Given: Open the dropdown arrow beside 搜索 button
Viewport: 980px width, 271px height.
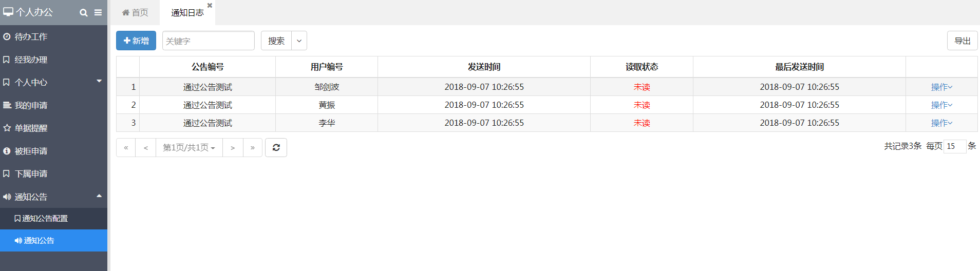Looking at the screenshot, I should pyautogui.click(x=299, y=41).
